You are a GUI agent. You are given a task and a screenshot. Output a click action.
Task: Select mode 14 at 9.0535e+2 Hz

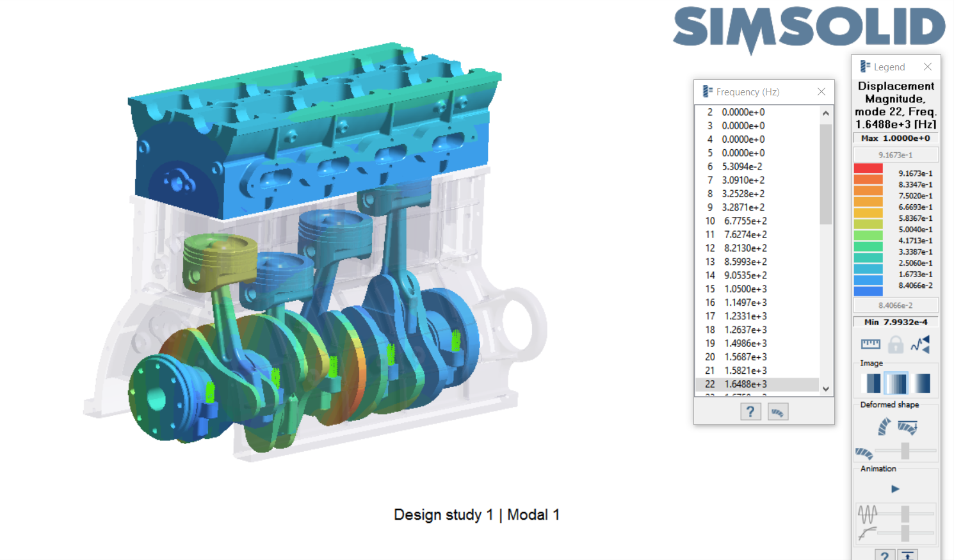tap(757, 275)
